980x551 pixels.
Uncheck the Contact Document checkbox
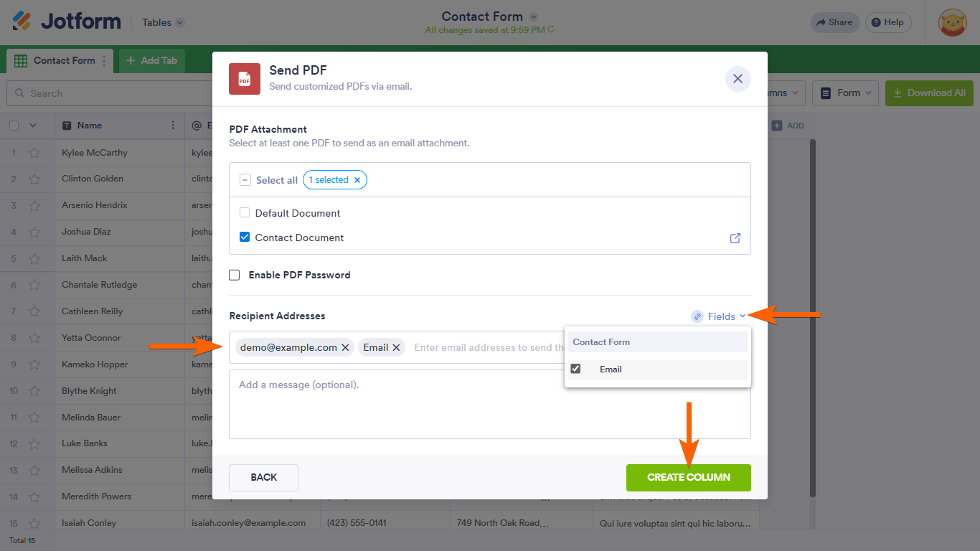coord(245,237)
